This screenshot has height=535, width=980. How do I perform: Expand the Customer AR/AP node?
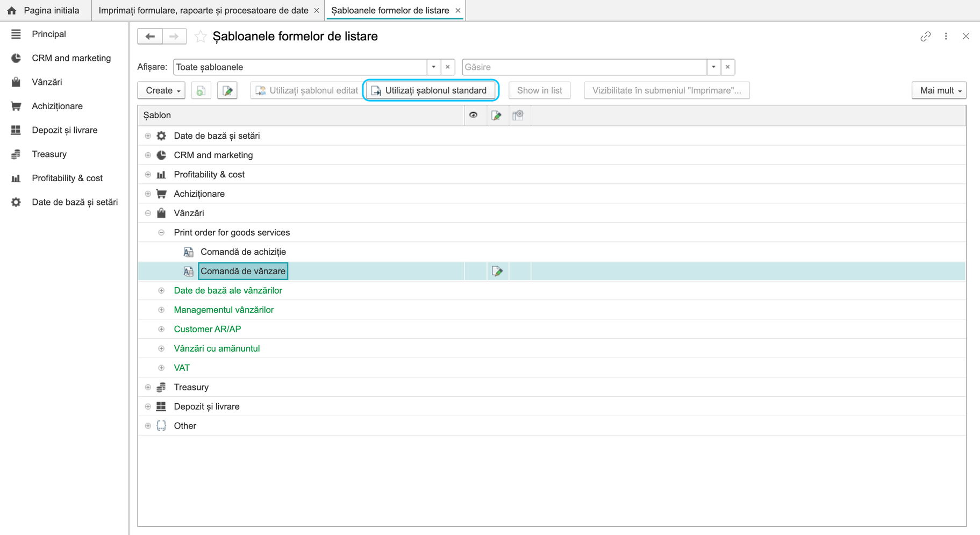[161, 329]
